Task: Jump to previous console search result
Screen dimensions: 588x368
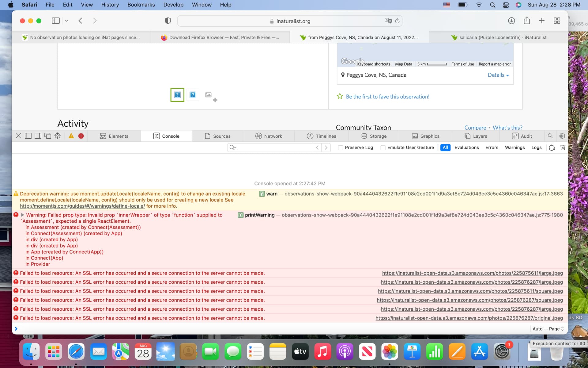Action: [317, 148]
